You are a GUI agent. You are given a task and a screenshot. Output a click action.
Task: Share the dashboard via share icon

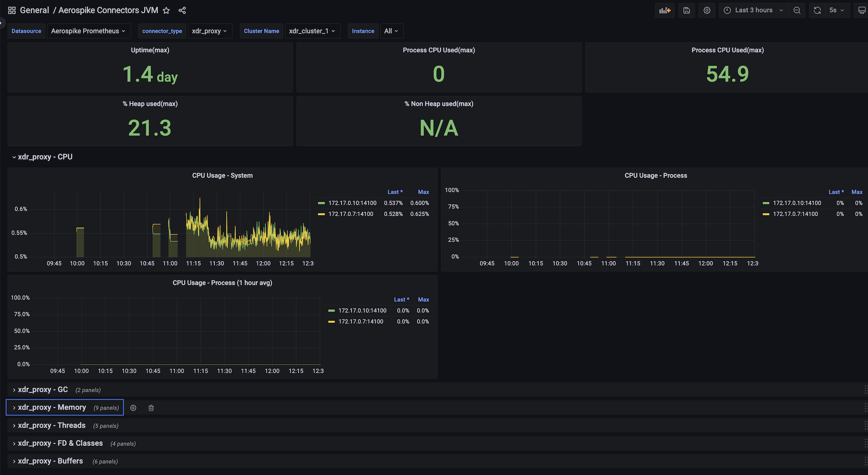click(x=182, y=10)
